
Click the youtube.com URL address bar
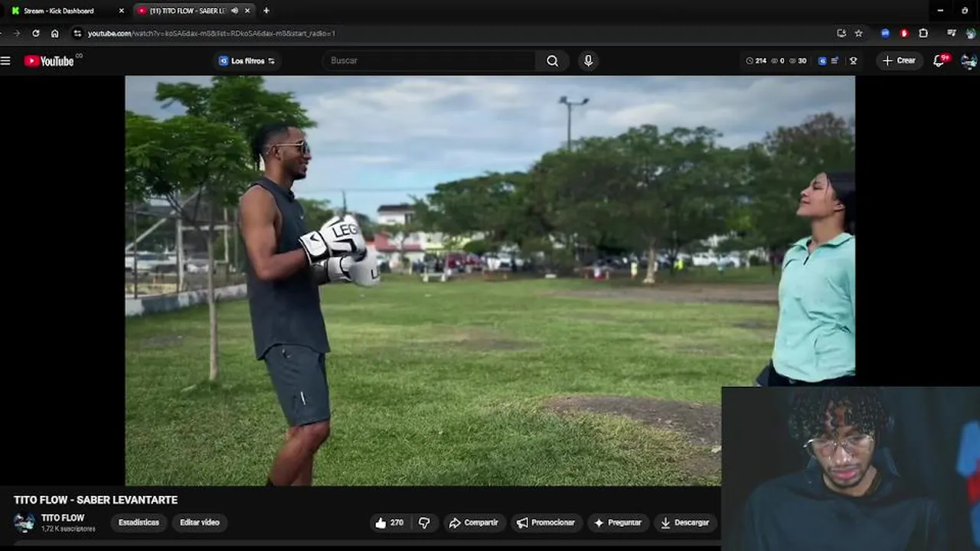point(459,33)
